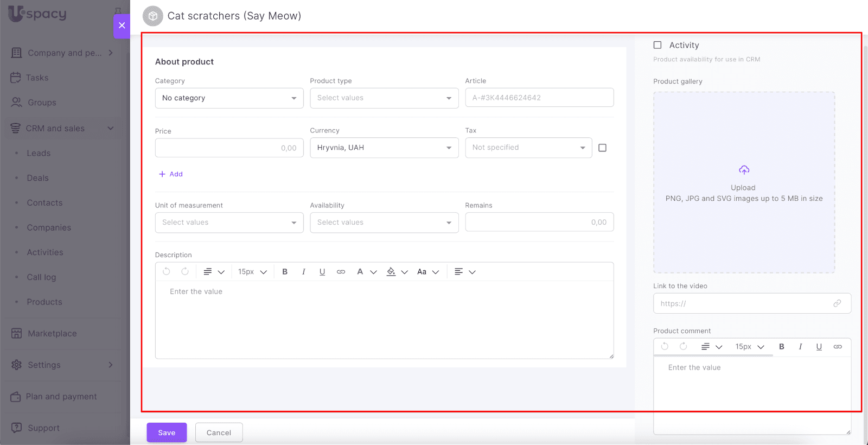Close the product panel with X
This screenshot has width=868, height=445.
pos(122,26)
